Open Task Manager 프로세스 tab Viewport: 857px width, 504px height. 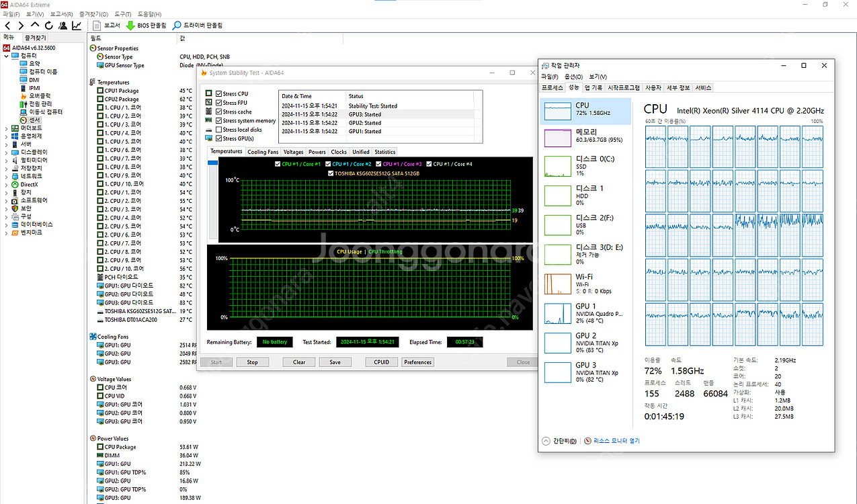click(x=553, y=87)
